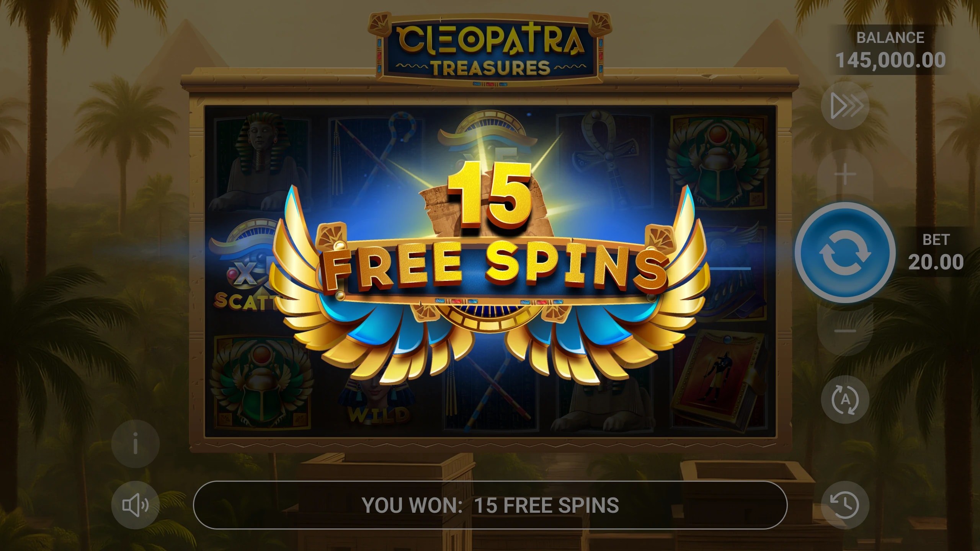This screenshot has height=551, width=980.
Task: Click the blue spin button
Action: (845, 253)
